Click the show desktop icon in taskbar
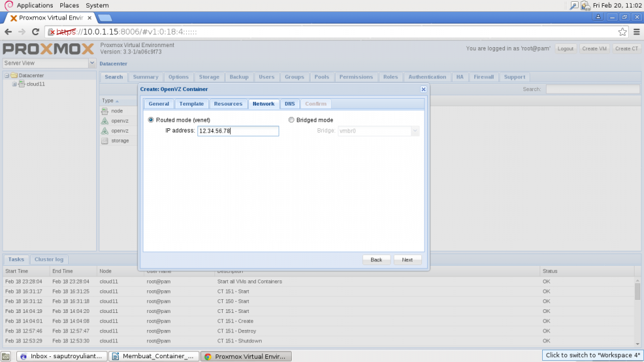Screen dimensions: 644x362 [6, 356]
